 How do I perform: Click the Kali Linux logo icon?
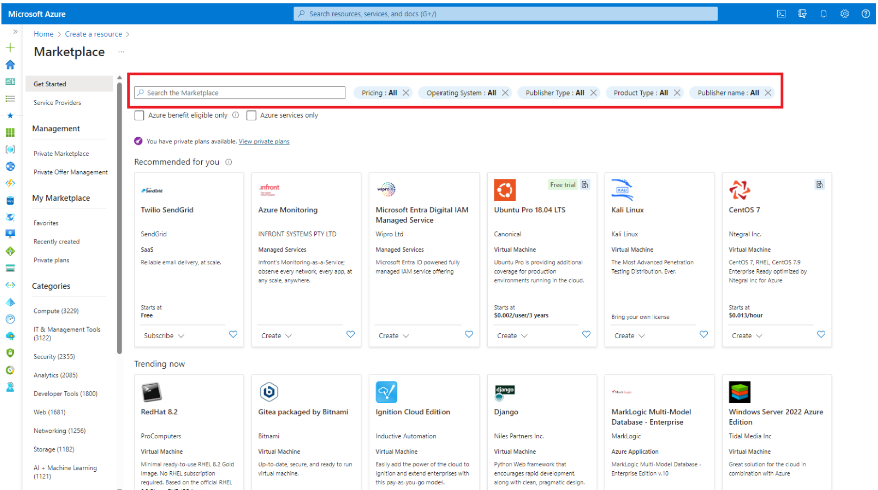point(622,190)
